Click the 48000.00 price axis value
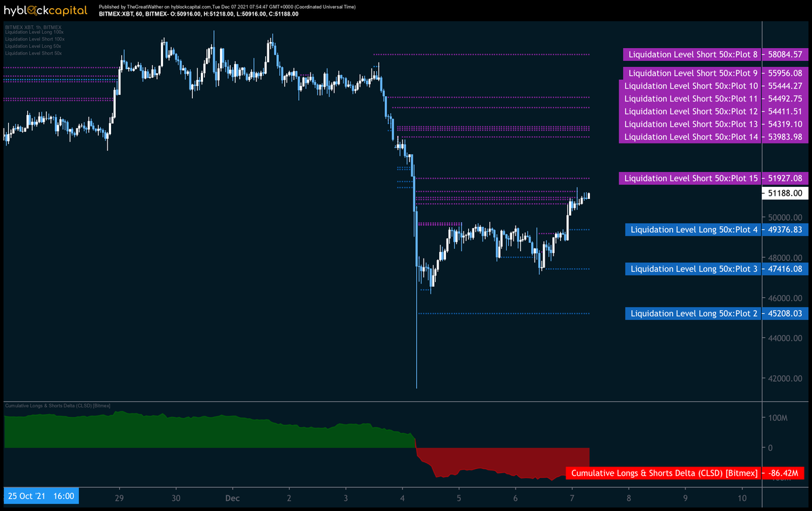The width and height of the screenshot is (812, 511). click(785, 258)
